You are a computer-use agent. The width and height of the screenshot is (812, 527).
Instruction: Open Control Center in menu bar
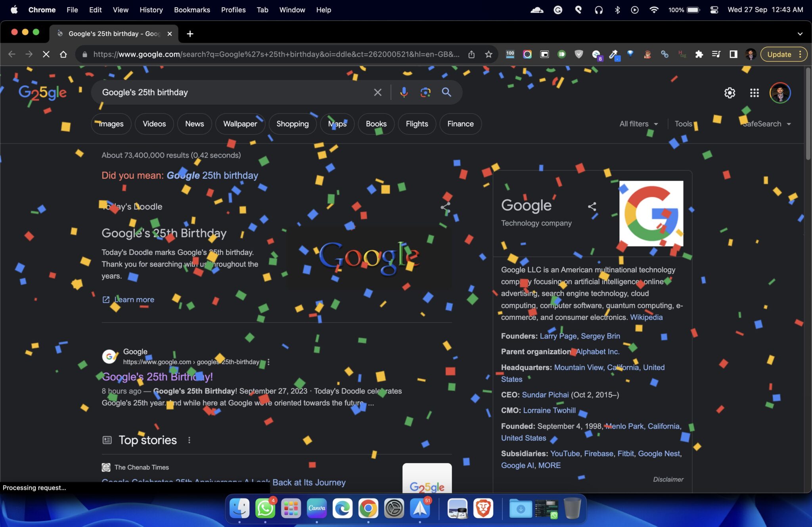pos(714,10)
